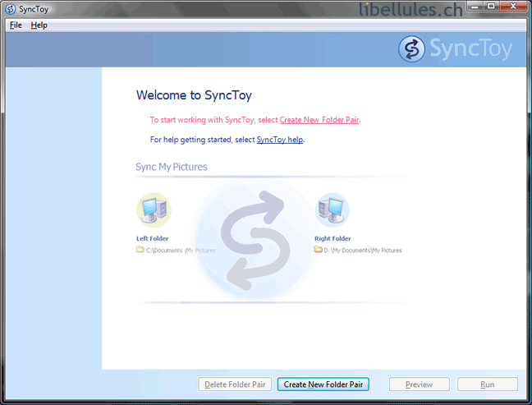
Task: Open the File menu
Action: coord(16,25)
